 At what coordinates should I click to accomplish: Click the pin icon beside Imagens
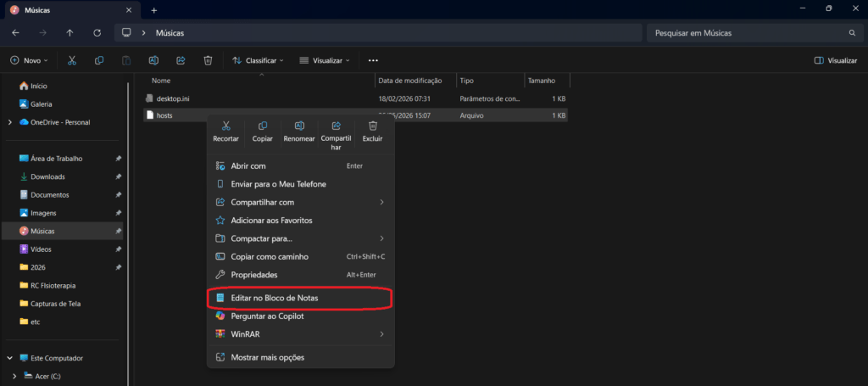coord(118,213)
